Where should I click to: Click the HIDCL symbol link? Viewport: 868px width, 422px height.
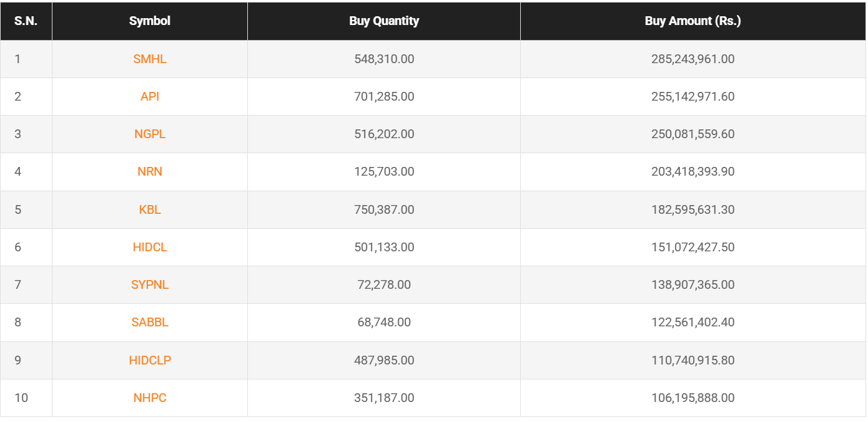[x=150, y=248]
